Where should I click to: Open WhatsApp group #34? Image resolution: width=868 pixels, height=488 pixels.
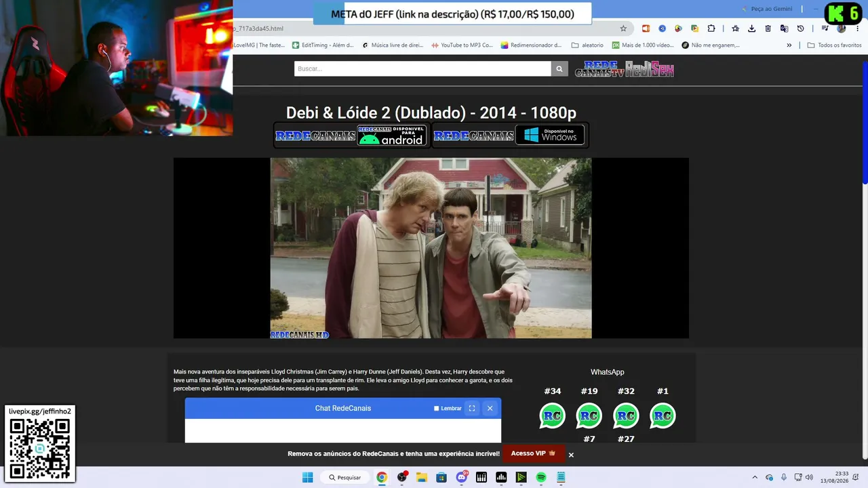click(553, 415)
